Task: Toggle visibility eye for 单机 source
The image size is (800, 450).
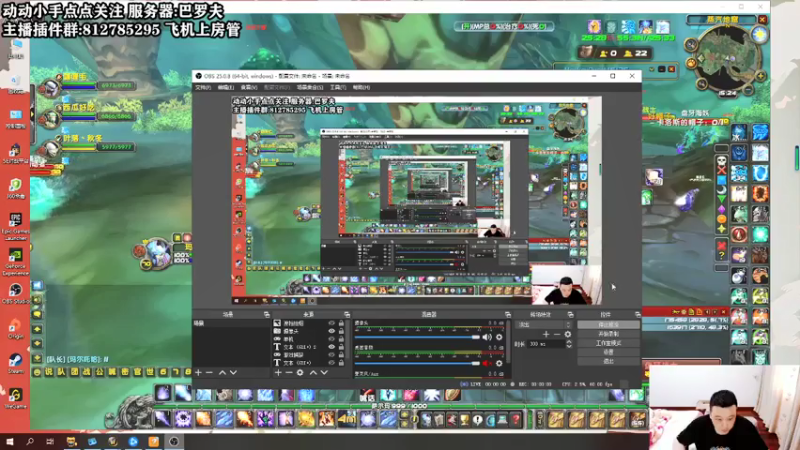Action: [x=332, y=339]
